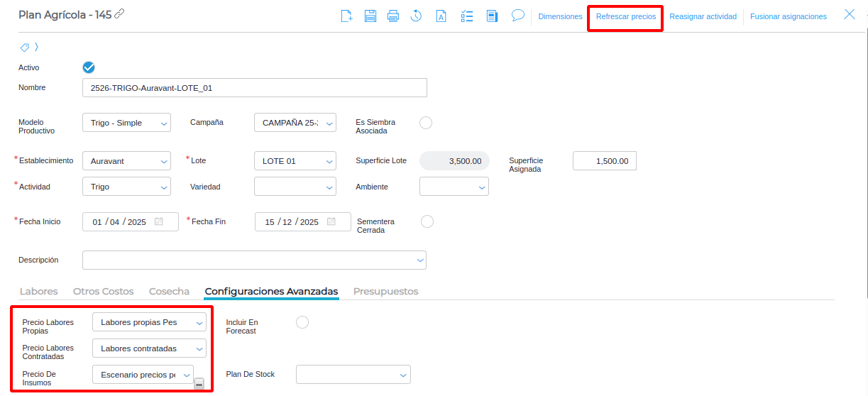Click the save floppy disk icon

(x=370, y=16)
